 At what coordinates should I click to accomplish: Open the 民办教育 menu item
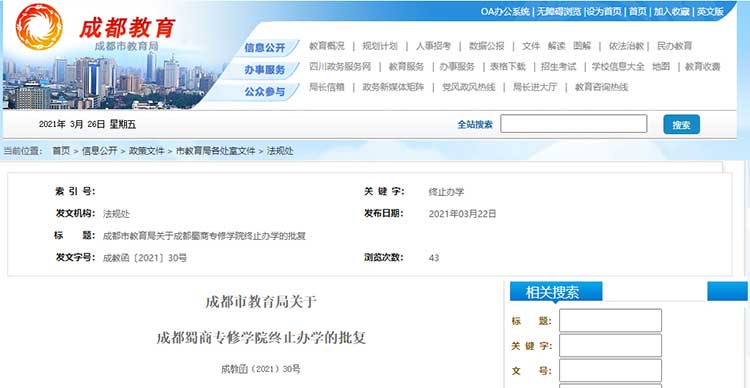point(674,46)
